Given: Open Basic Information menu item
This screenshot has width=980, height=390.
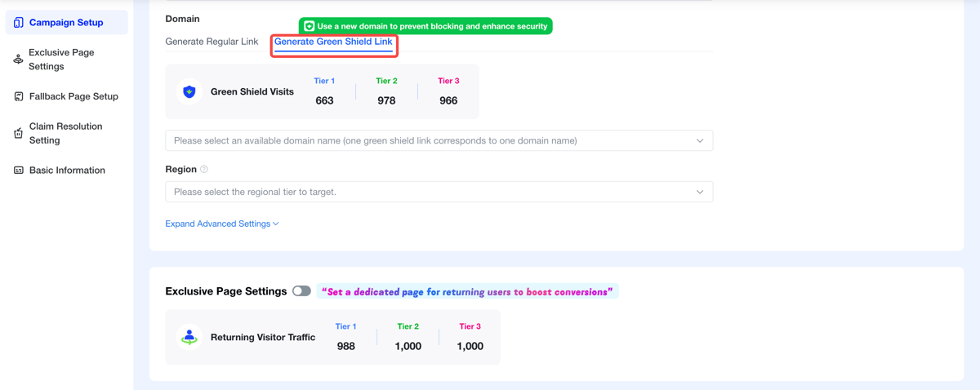Looking at the screenshot, I should pos(67,171).
